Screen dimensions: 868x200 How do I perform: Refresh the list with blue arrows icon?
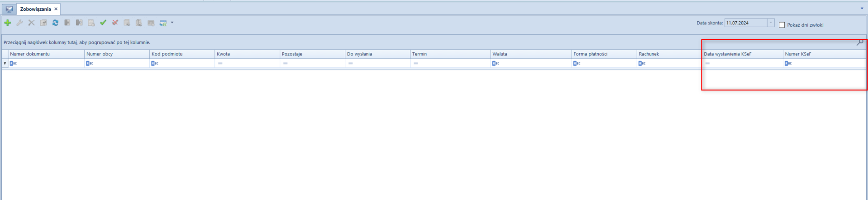tap(55, 23)
